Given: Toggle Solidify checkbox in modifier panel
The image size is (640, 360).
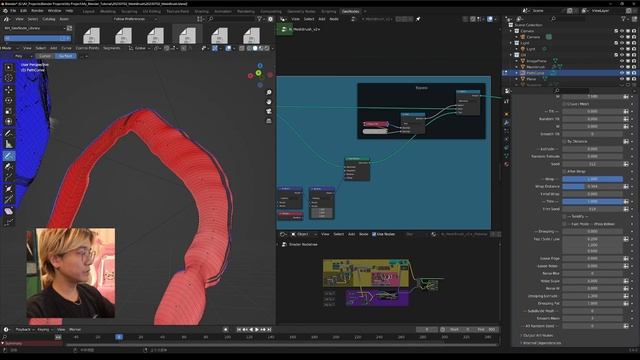Looking at the screenshot, I should [565, 216].
